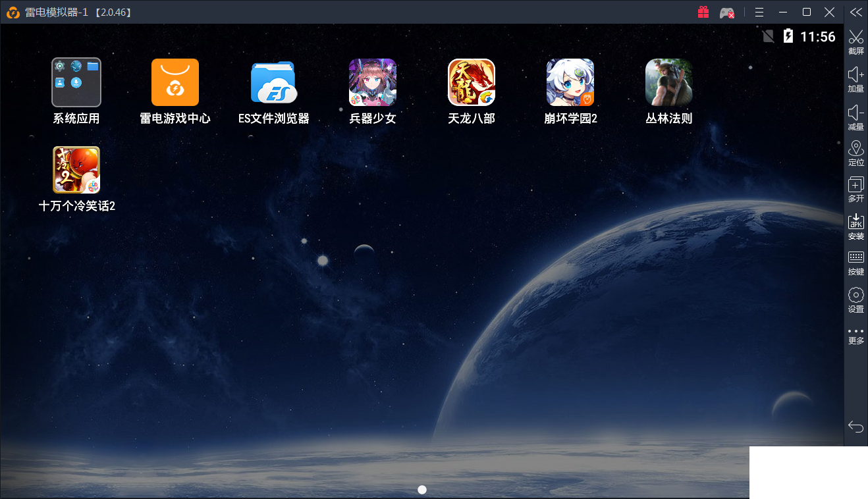Screen dimensions: 868x499
Task: Click the red gift box icon
Action: (x=703, y=12)
